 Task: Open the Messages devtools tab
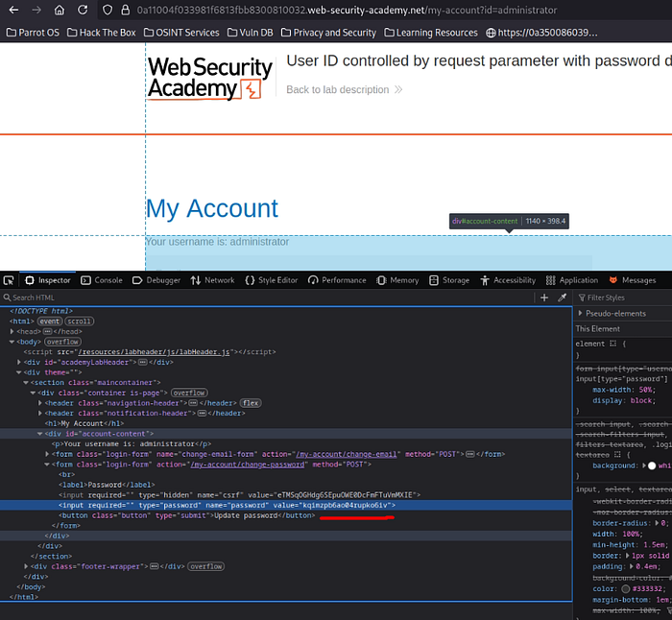[x=632, y=280]
